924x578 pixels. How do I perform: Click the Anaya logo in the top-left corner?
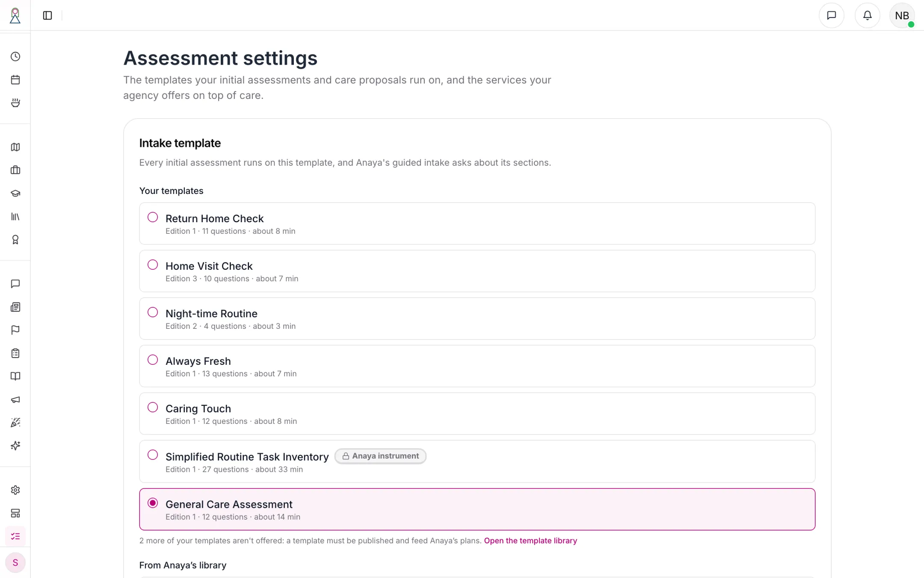click(15, 15)
